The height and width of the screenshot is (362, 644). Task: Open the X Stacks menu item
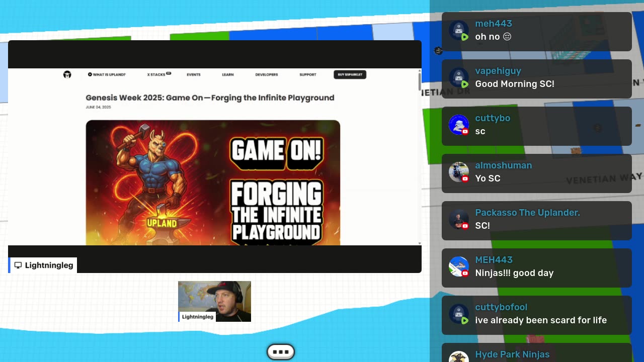tap(159, 74)
